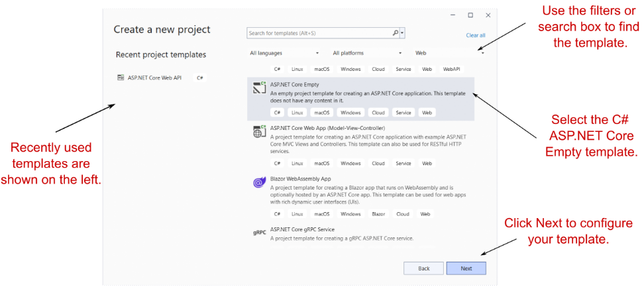This screenshot has height=289, width=644.
Task: Select the ASP.NET Core Empty template icon
Action: [260, 87]
